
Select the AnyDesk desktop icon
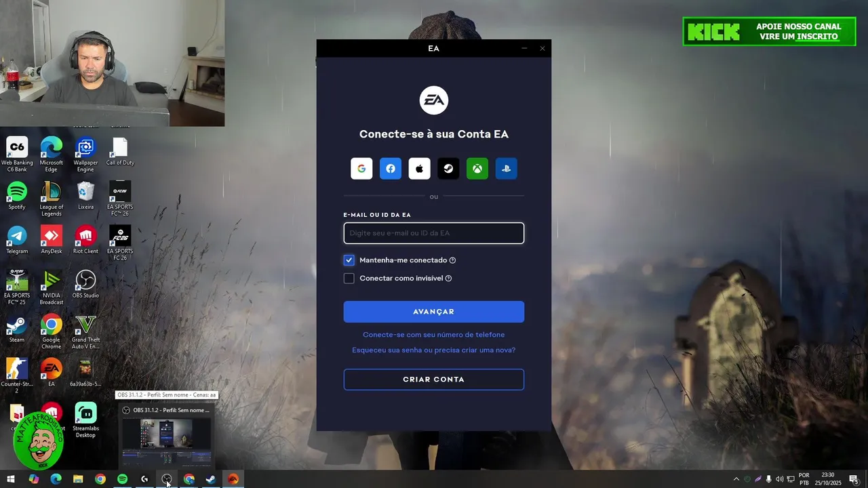point(52,240)
